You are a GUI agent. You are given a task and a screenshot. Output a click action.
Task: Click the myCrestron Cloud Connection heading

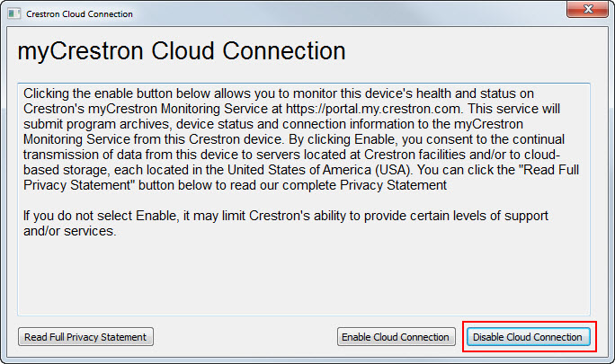[182, 51]
